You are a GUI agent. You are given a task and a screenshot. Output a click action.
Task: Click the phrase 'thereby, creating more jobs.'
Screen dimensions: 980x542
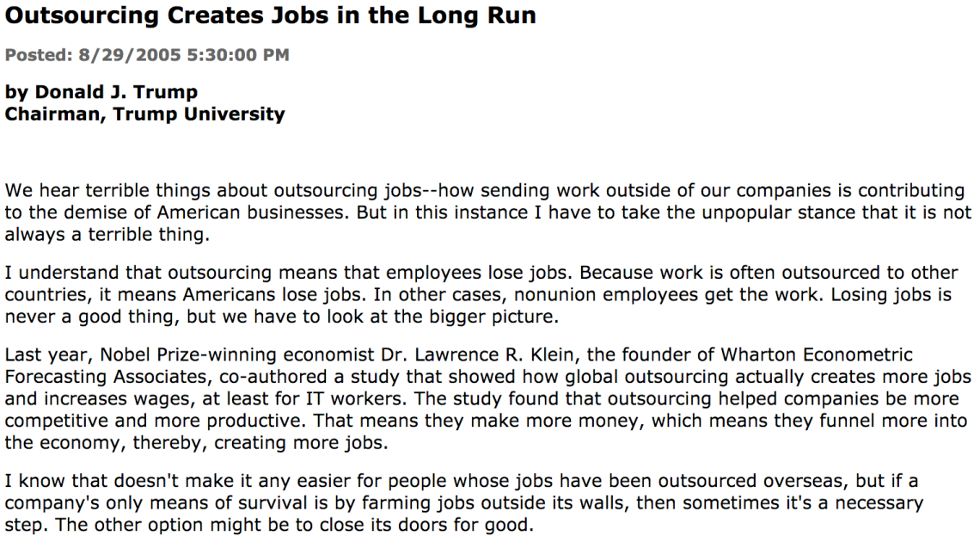pyautogui.click(x=260, y=443)
